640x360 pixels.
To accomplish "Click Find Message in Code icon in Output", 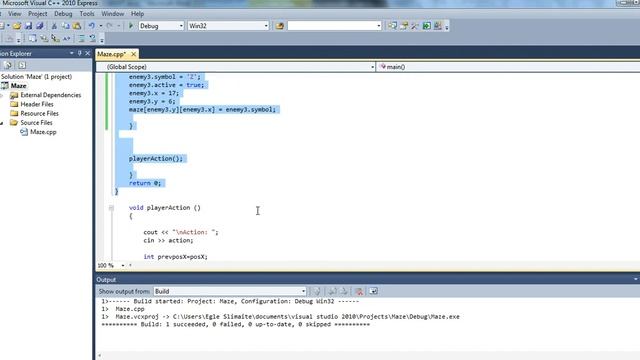I will pos(317,291).
